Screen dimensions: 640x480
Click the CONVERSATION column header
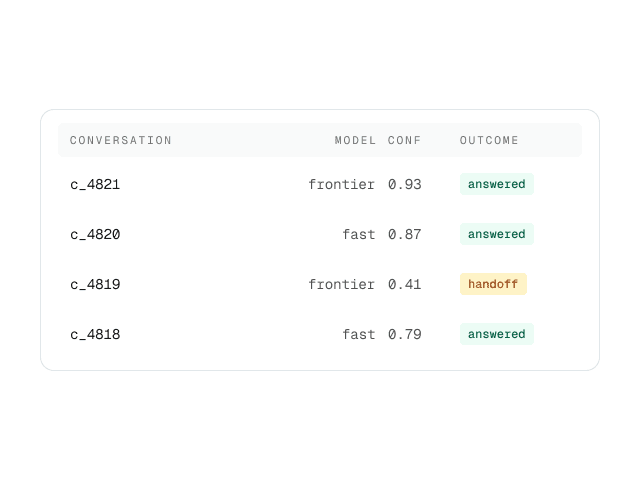point(120,140)
